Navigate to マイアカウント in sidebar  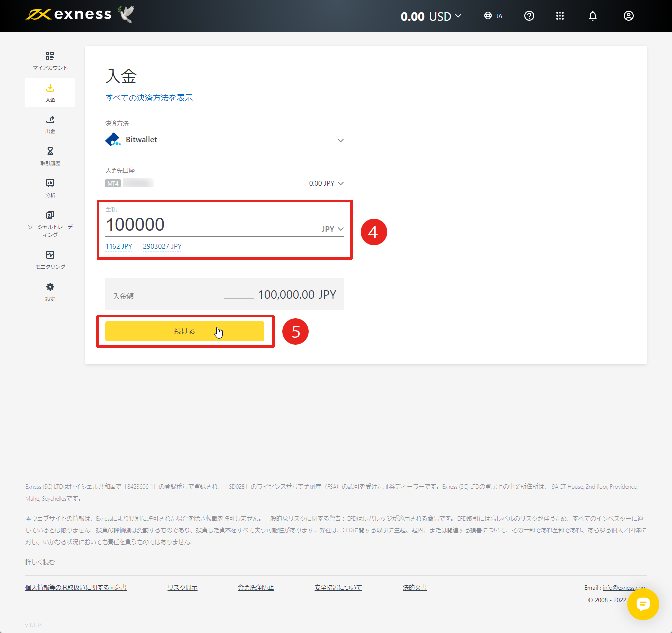coord(50,60)
